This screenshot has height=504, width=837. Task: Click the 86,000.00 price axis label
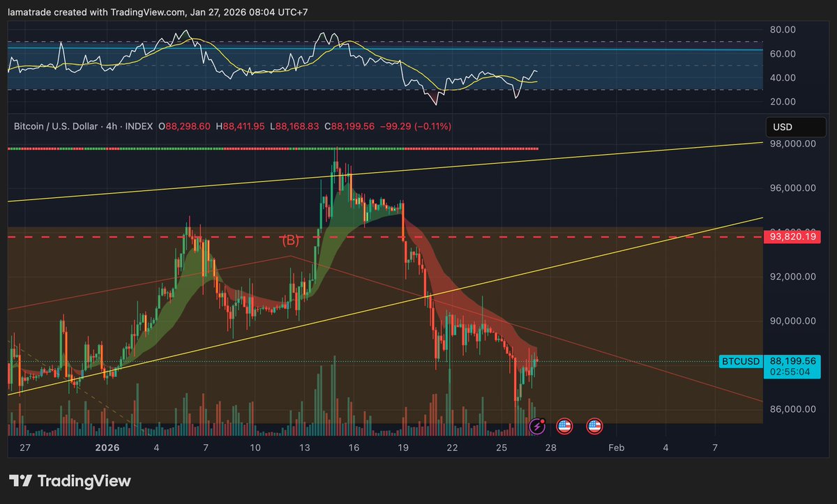792,409
